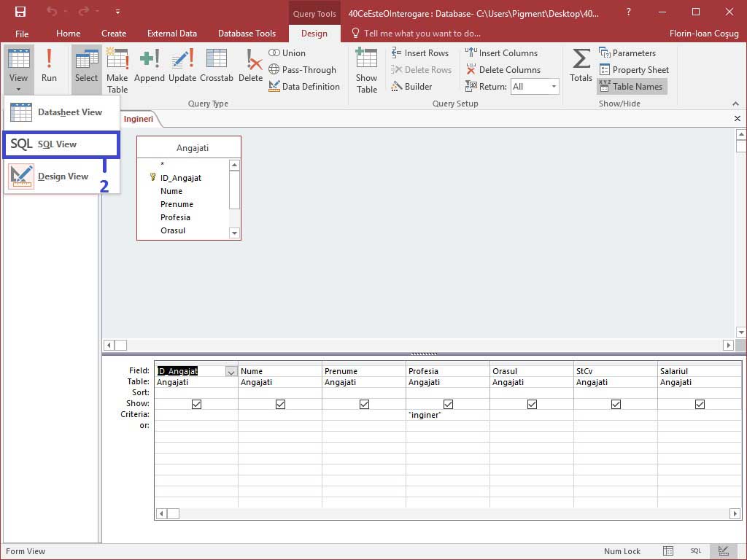
Task: Uncheck Show for StCv column
Action: [x=616, y=404]
